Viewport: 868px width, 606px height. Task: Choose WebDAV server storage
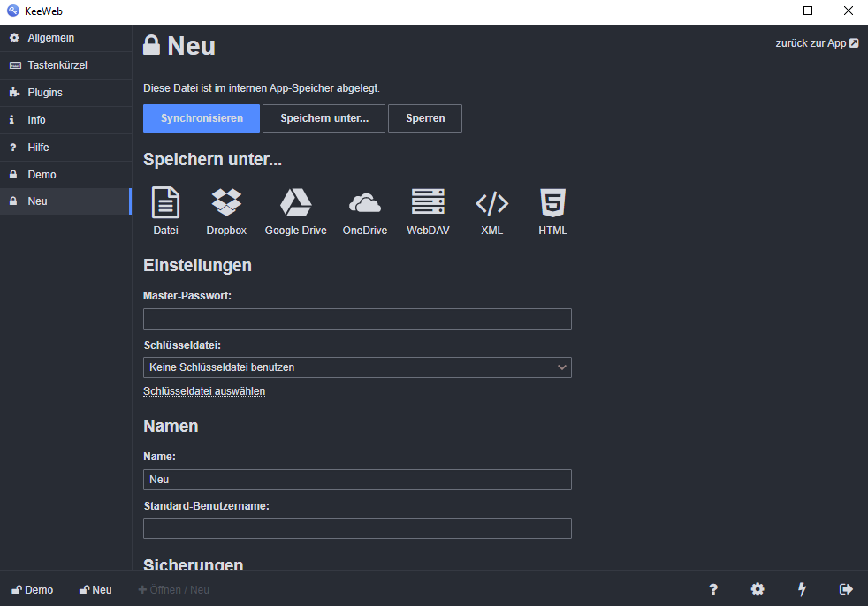click(x=428, y=211)
